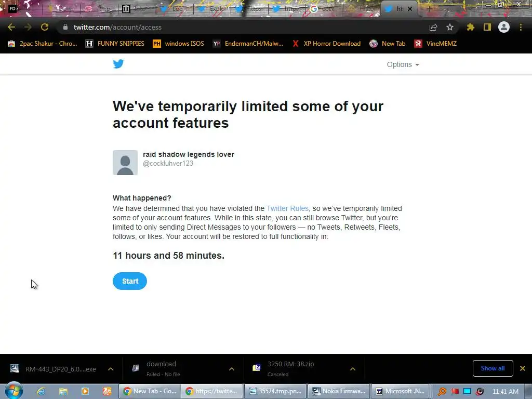Screen dimensions: 532x399
Task: Open Windows Explorer folder icon
Action: tap(63, 391)
